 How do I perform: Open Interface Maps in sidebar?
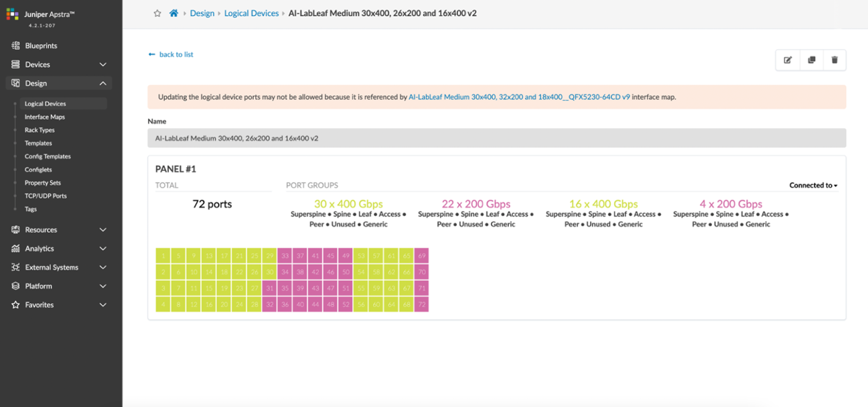[x=45, y=117]
